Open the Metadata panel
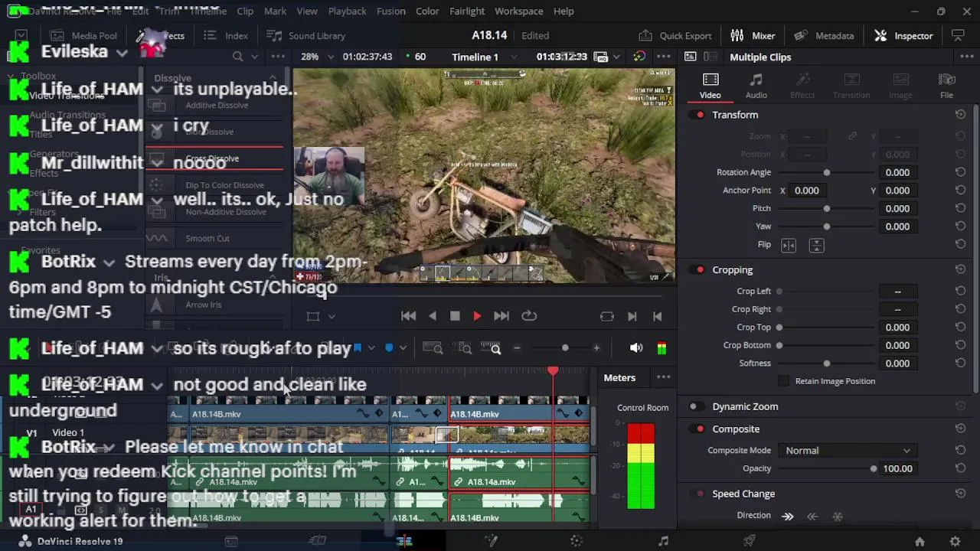Viewport: 980px width, 551px height. (824, 35)
